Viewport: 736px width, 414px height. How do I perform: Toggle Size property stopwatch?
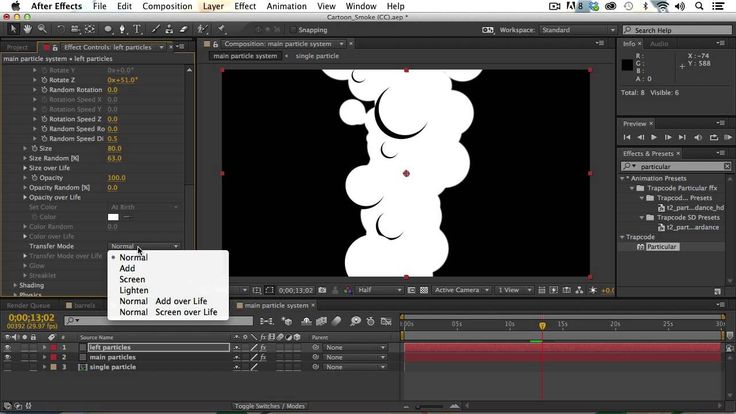[34, 148]
